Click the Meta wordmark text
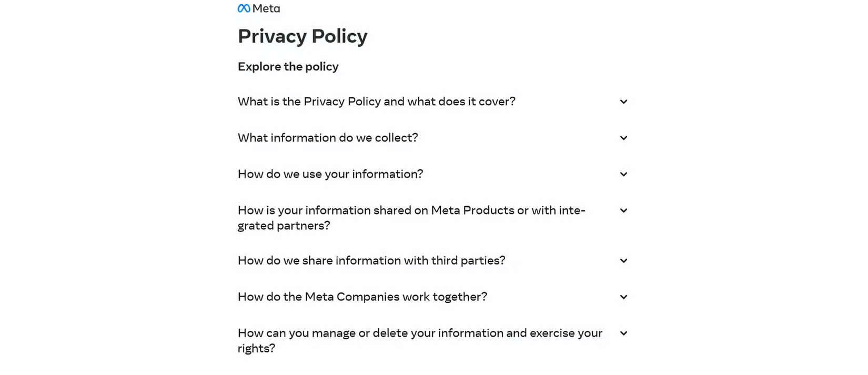The width and height of the screenshot is (868, 375). pos(266,8)
